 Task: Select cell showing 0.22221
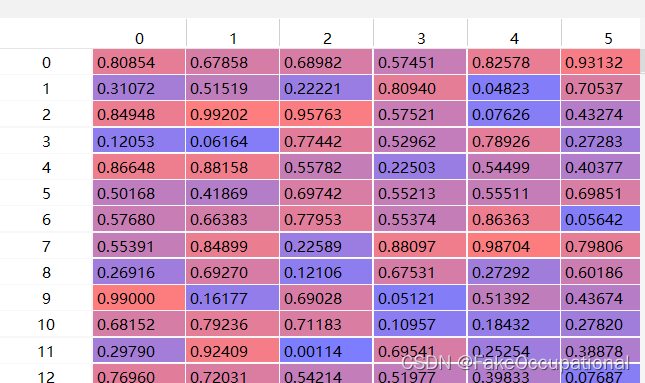326,88
